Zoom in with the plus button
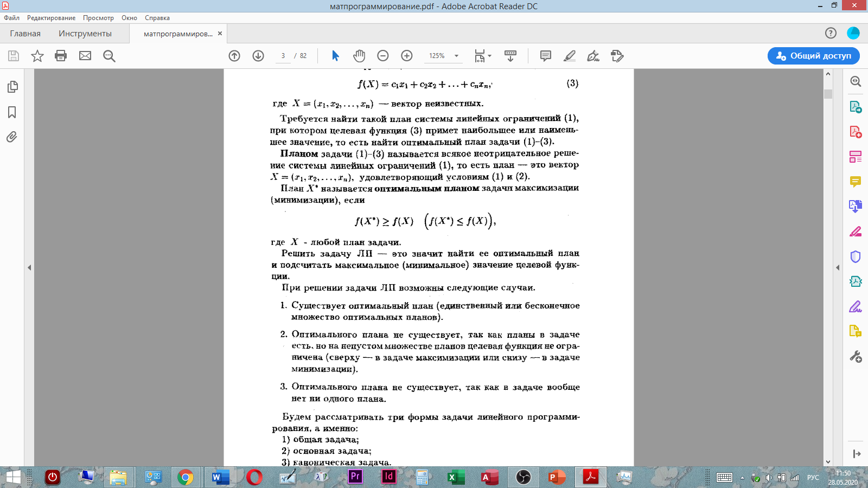This screenshot has height=488, width=868. pos(407,56)
